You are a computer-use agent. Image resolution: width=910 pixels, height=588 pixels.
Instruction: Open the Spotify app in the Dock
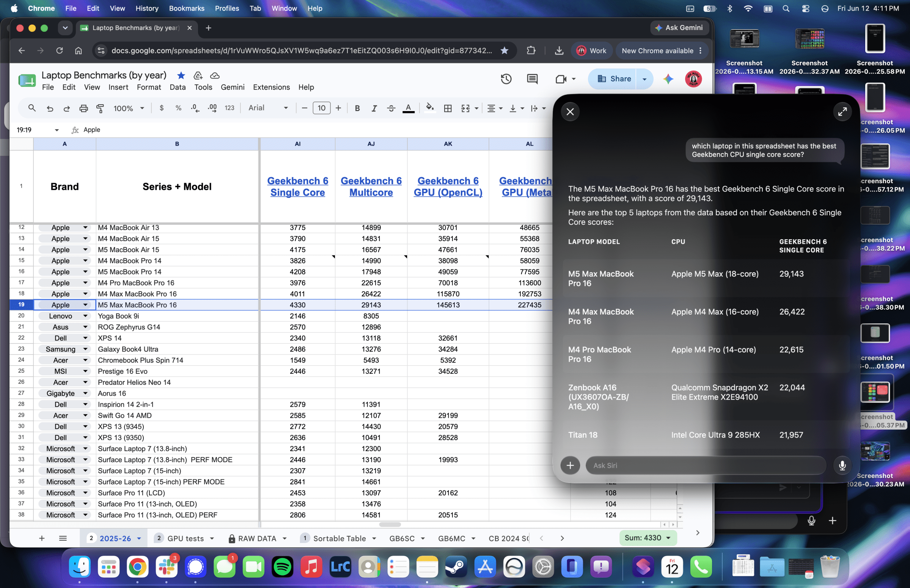point(282,567)
